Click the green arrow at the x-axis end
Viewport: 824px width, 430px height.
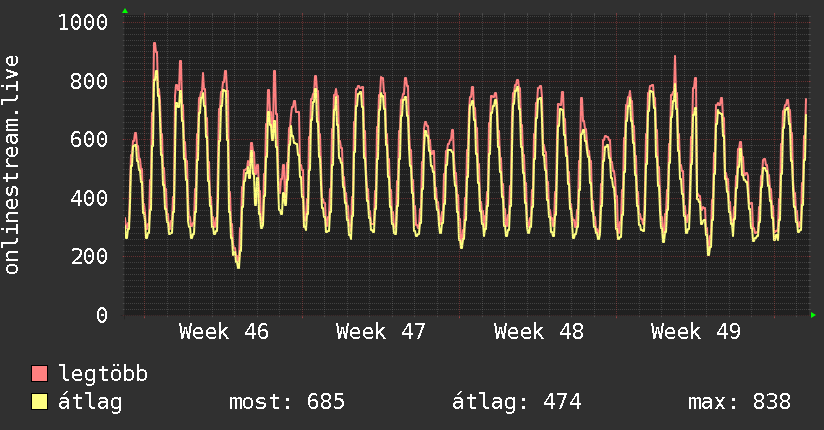tap(813, 315)
